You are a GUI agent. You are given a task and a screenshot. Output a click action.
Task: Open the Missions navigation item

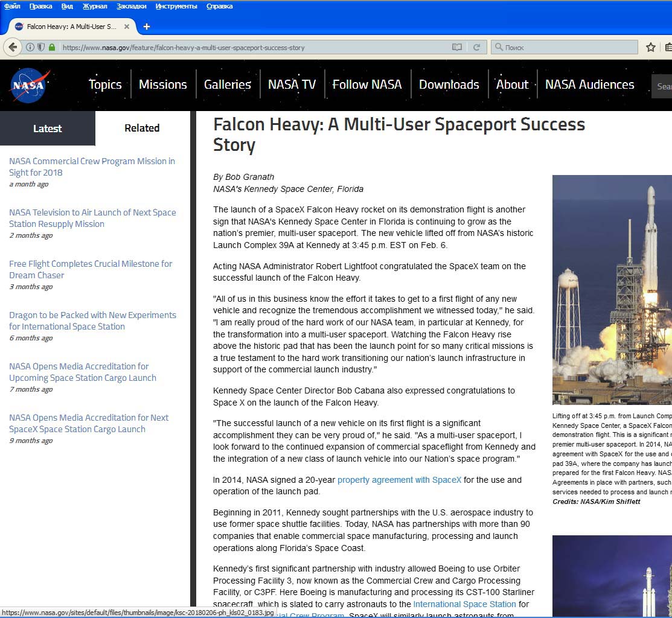[x=163, y=84]
